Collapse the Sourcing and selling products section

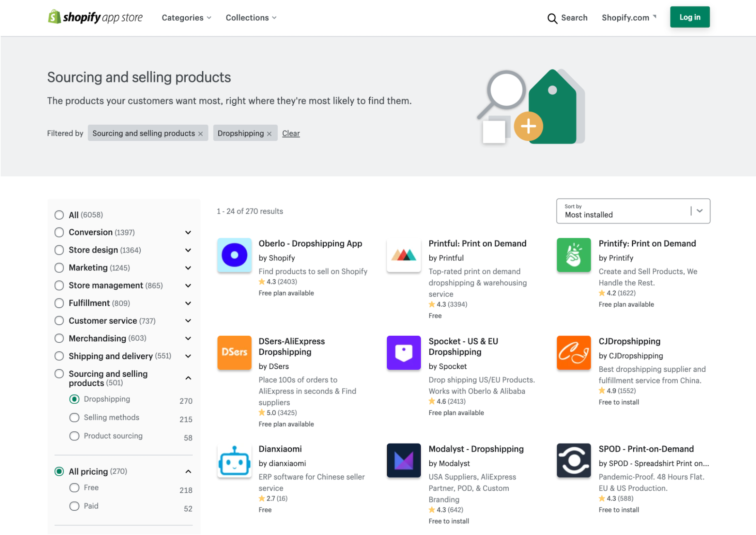coord(188,378)
